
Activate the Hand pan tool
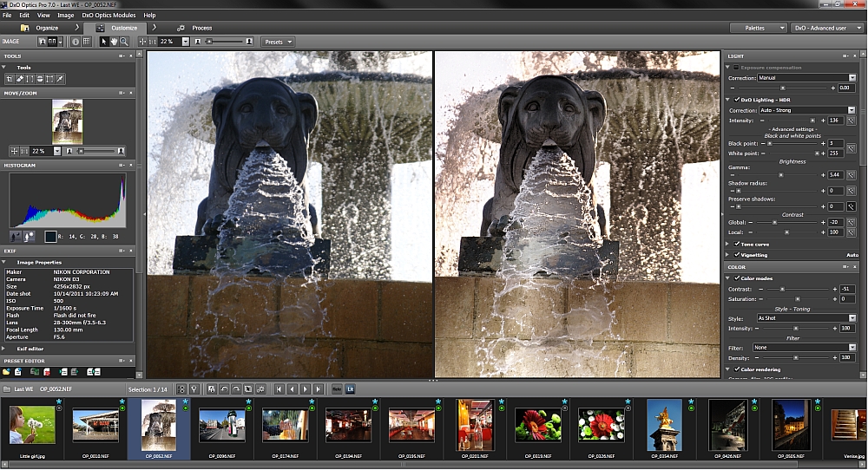[115, 42]
